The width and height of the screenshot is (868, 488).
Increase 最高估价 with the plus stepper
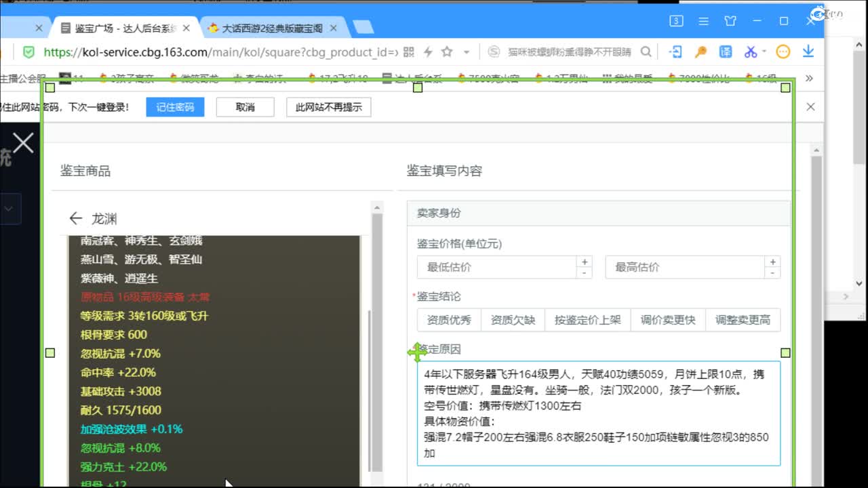[x=772, y=262]
